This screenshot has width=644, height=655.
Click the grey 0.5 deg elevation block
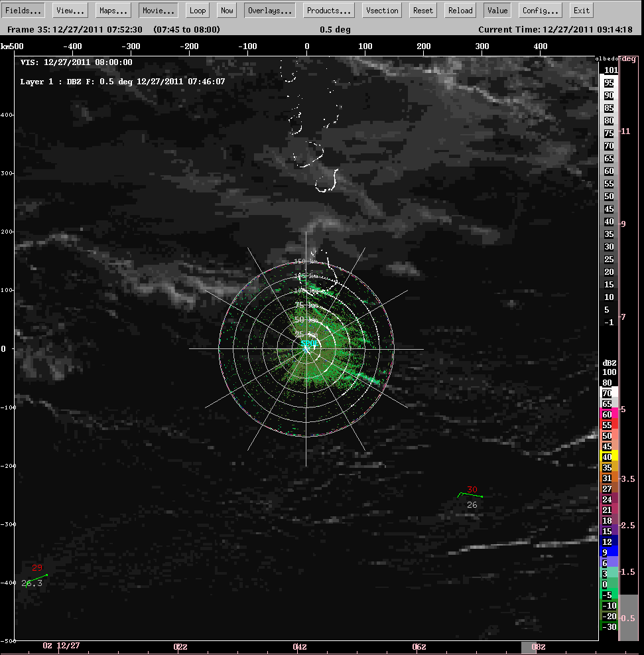point(628,617)
